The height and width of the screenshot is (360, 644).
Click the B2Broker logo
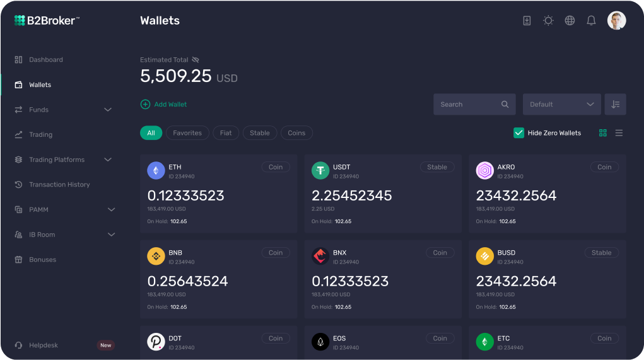(47, 21)
